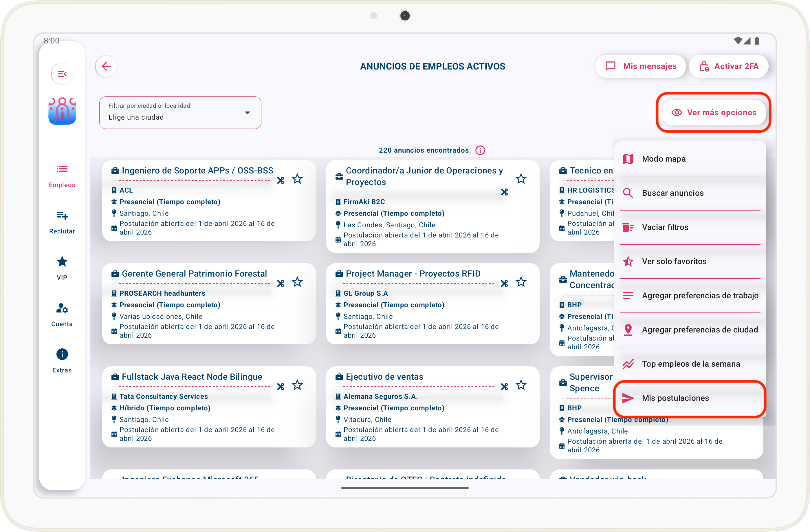Hide the Gerente General Patrimonio Forestal ad
810x532 pixels.
pos(281,283)
